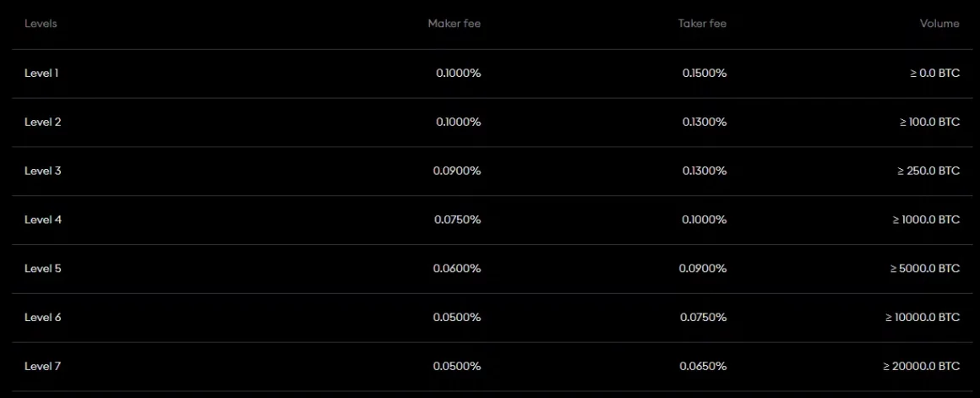The image size is (980, 398).
Task: Click Level 5 taker fee 0.0900%
Action: click(x=703, y=268)
